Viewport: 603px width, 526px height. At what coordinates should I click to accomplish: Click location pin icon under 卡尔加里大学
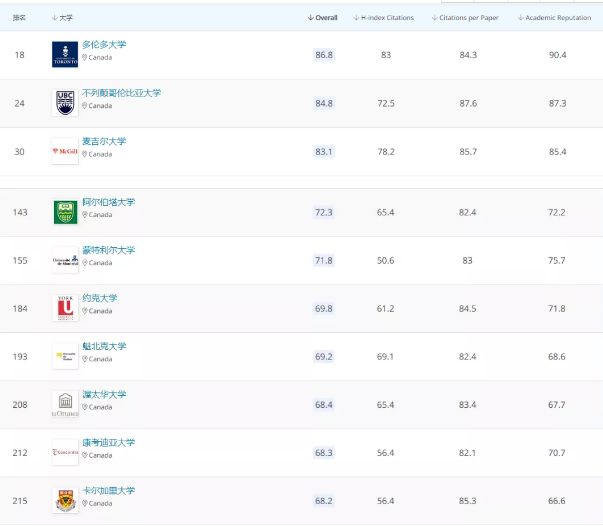(85, 503)
